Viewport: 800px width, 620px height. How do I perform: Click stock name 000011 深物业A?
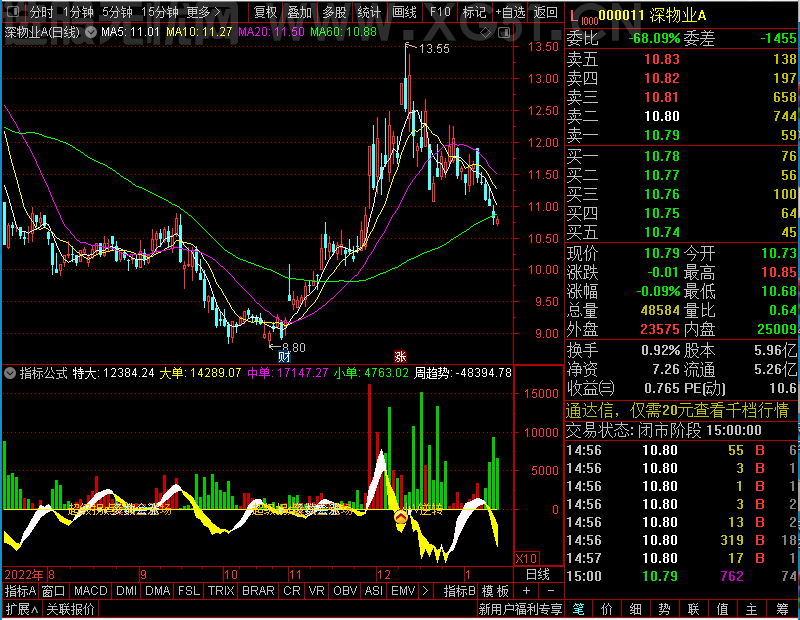653,16
